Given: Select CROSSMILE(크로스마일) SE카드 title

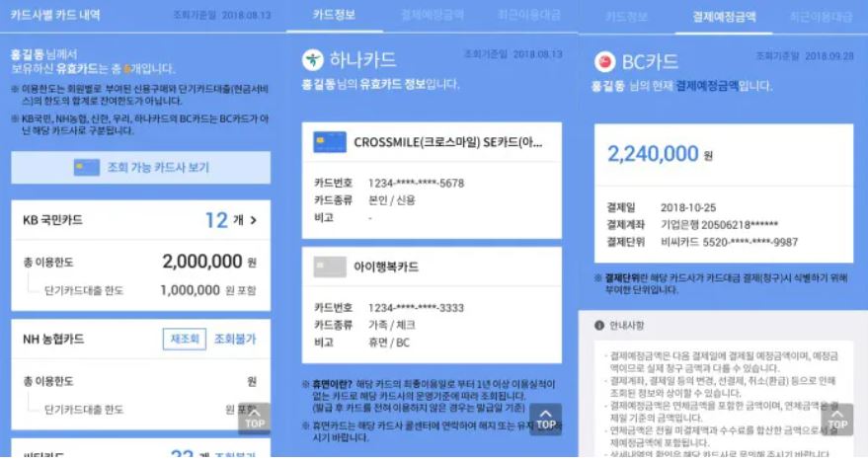Looking at the screenshot, I should click(448, 142).
